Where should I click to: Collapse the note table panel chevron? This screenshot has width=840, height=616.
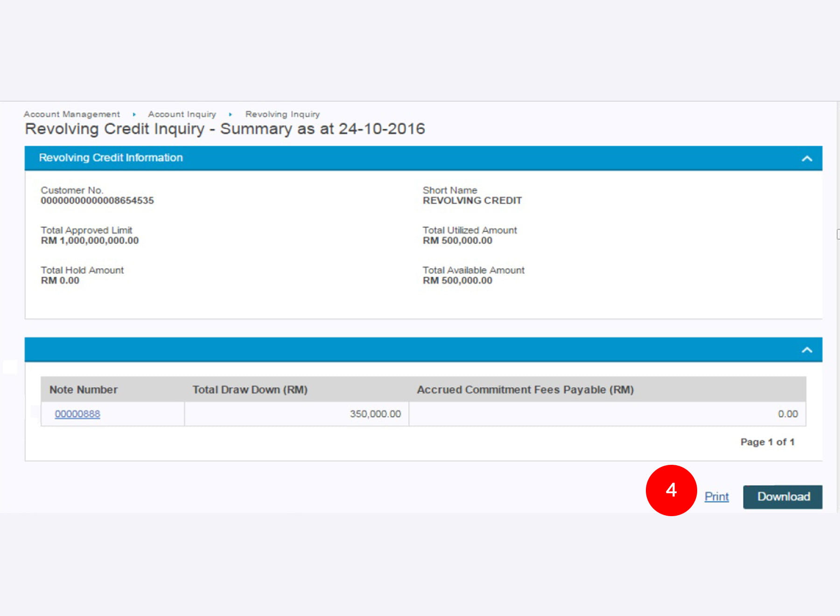click(x=806, y=350)
